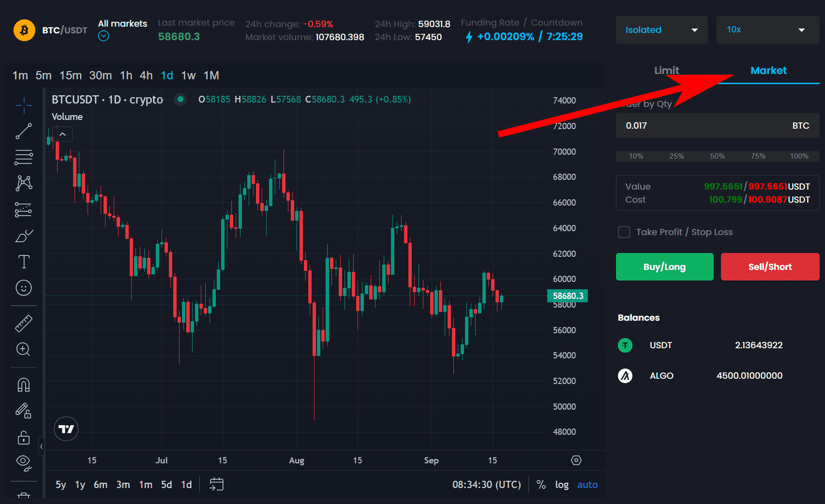This screenshot has height=504, width=825.
Task: Click the ALGO balance coin icon
Action: 625,376
